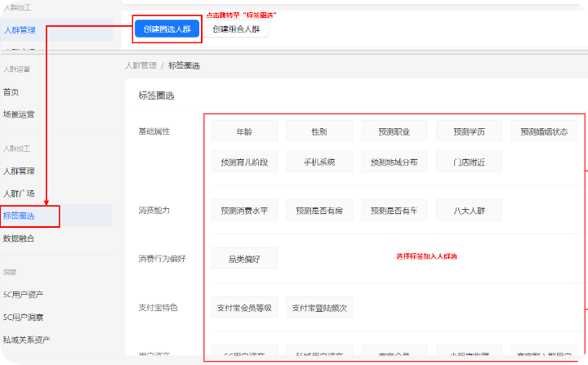Click the 支付宝特色 category label
The width and height of the screenshot is (588, 365).
[x=158, y=307]
